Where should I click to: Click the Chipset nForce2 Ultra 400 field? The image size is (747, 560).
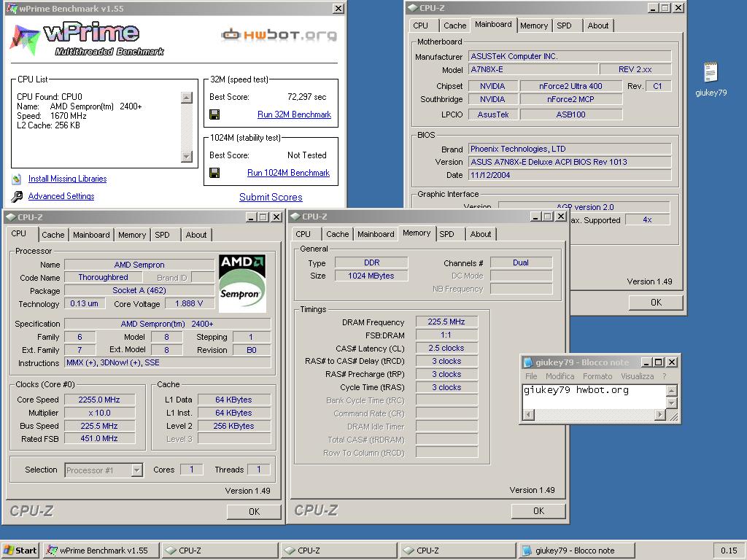tap(570, 86)
